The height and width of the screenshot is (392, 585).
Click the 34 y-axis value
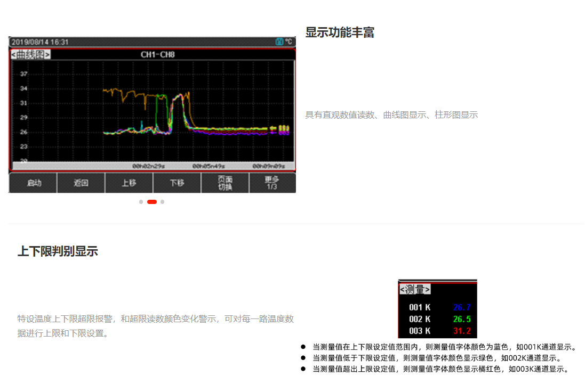pos(24,89)
